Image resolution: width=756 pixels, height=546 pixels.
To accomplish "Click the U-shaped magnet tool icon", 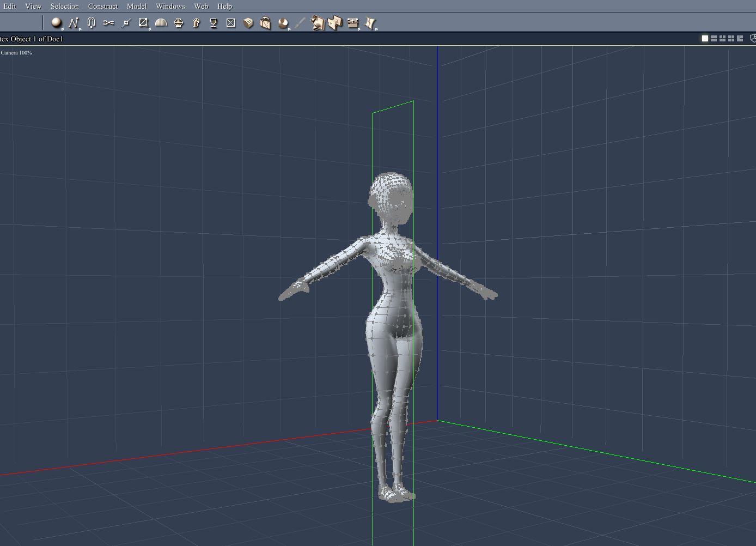I will coord(91,23).
